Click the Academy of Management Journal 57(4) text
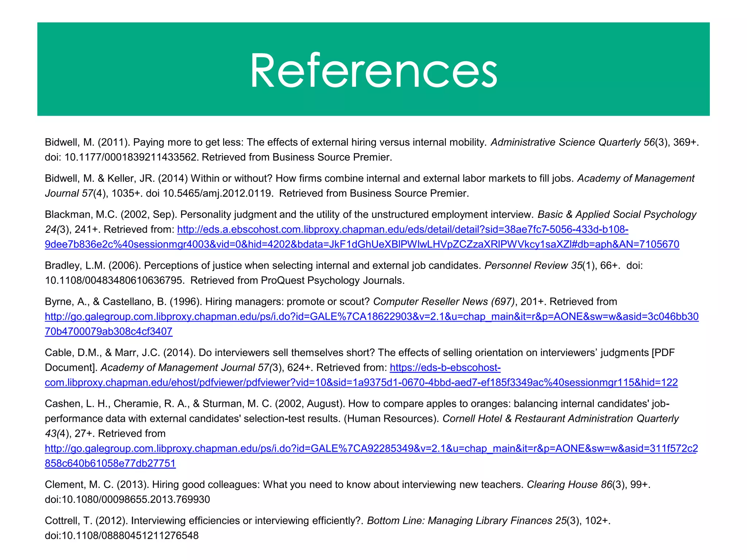Image resolution: width=747 pixels, height=560 pixels. click(635, 179)
